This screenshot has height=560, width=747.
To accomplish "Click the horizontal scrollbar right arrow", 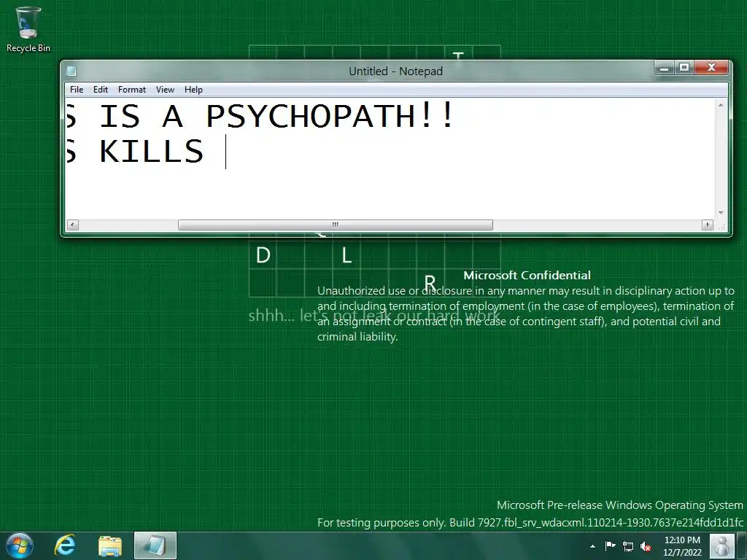I will (x=708, y=225).
